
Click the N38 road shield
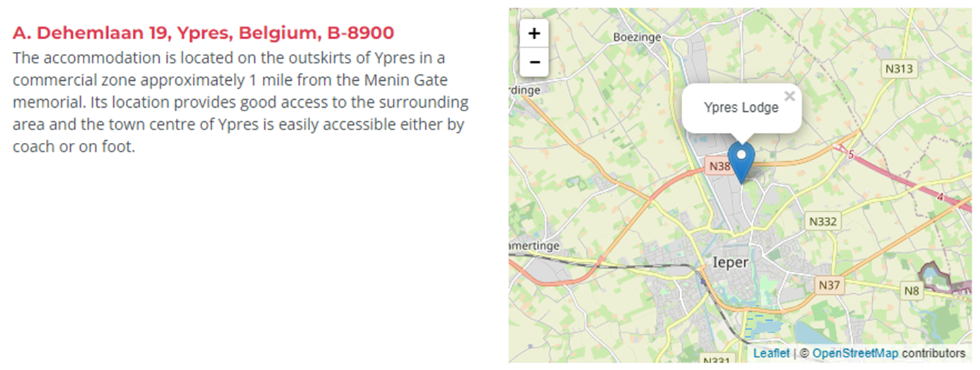click(718, 166)
